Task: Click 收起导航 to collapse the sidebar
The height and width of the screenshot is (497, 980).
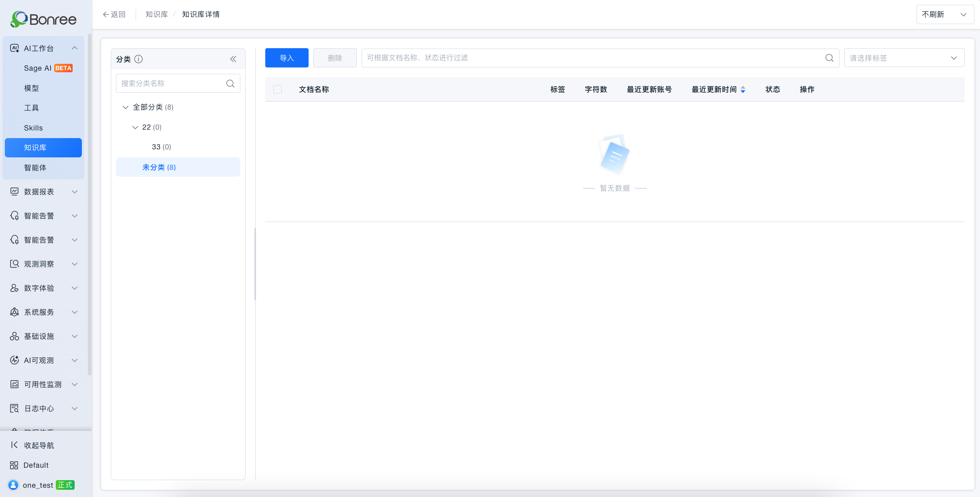Action: [x=39, y=445]
